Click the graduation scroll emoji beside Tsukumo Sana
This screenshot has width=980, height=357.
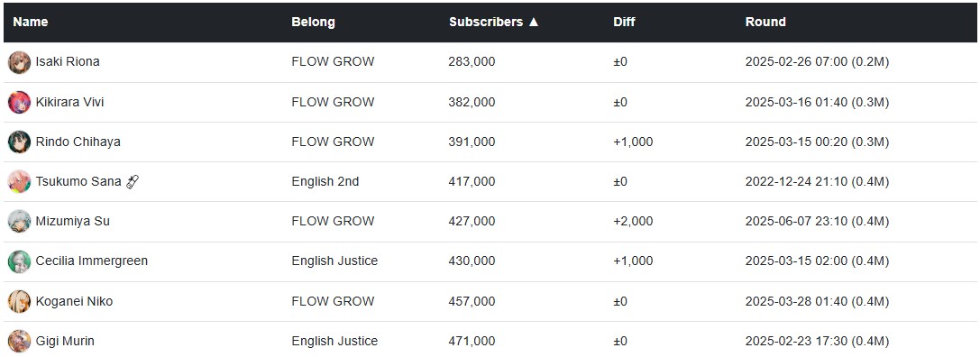[x=133, y=181]
